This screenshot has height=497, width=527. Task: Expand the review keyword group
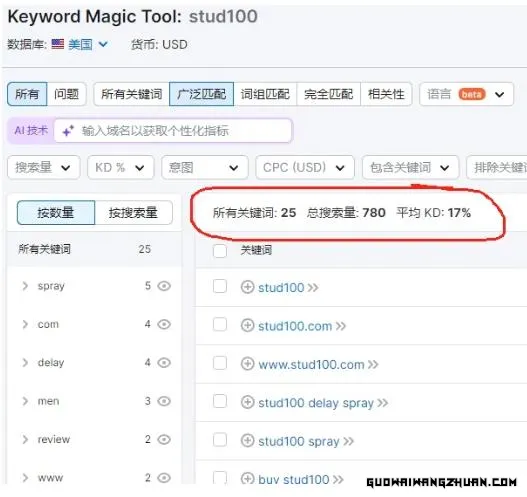[x=25, y=439]
